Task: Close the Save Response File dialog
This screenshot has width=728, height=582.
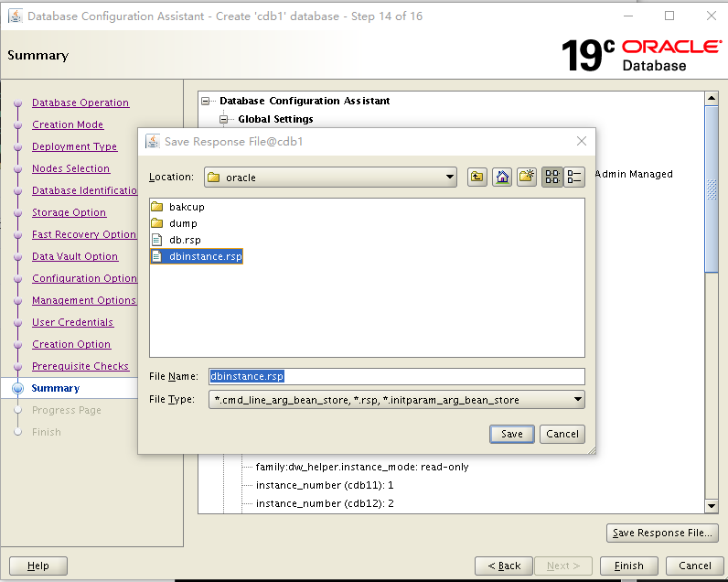Action: coord(582,141)
